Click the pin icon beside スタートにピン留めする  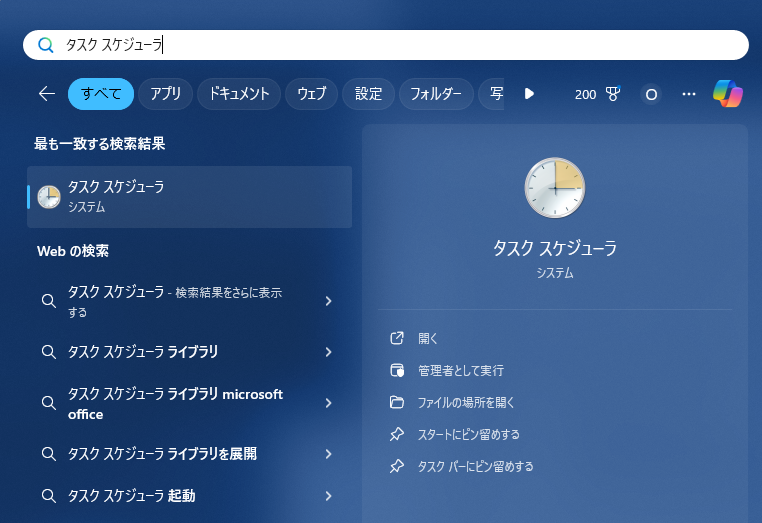(x=397, y=434)
